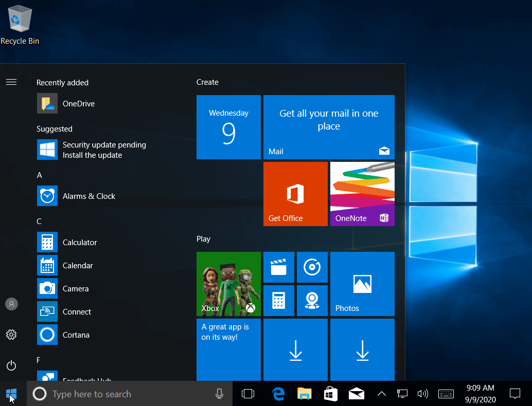532x406 pixels.
Task: Open the Action Center notification icon
Action: tap(515, 394)
